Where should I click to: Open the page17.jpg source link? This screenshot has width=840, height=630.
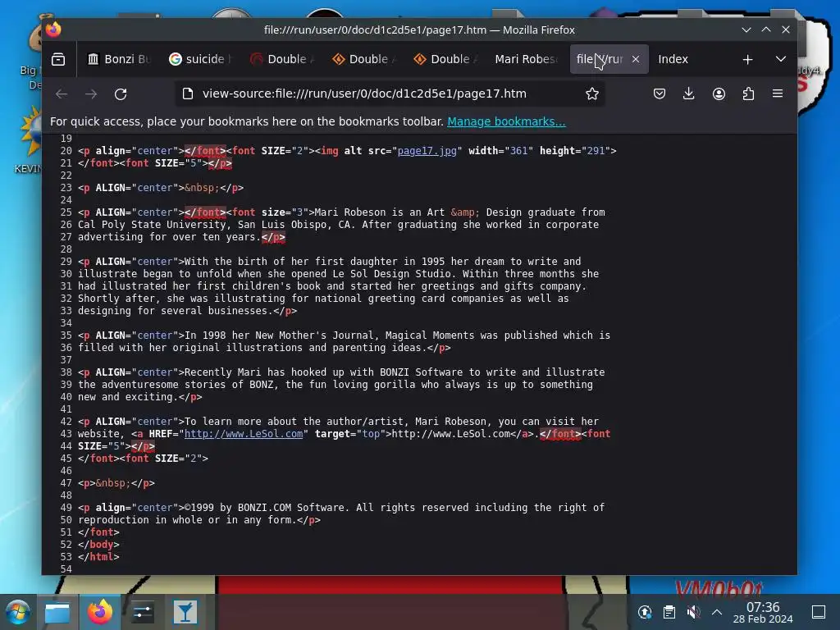(x=427, y=151)
